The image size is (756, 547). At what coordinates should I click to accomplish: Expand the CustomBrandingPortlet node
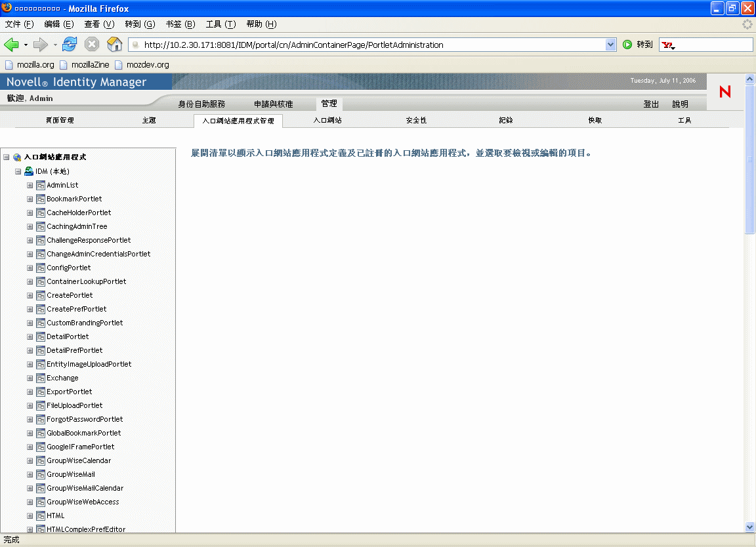[x=30, y=323]
